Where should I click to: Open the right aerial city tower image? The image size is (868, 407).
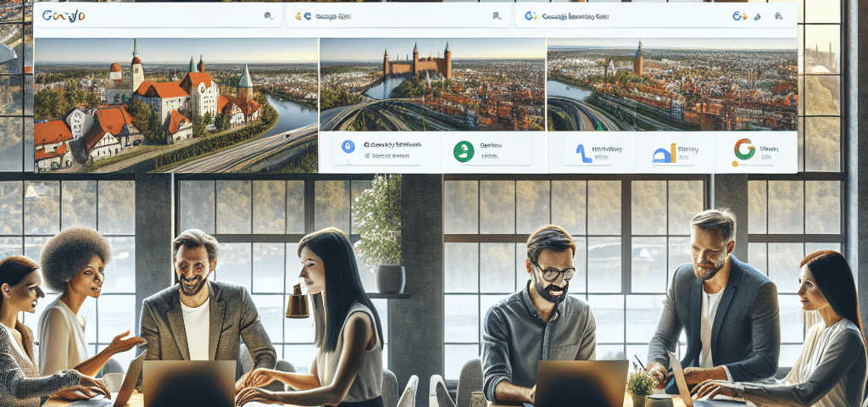coord(672,84)
